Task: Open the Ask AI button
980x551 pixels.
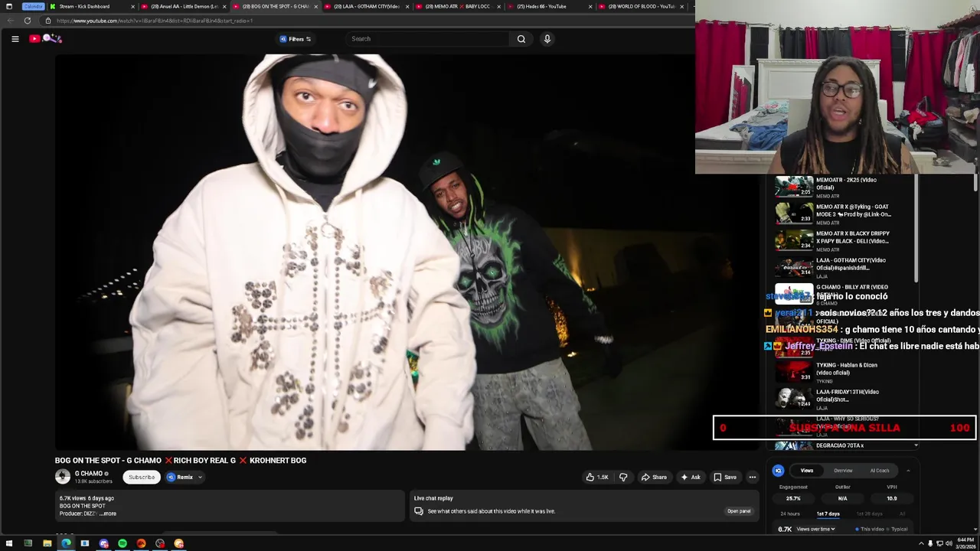Action: tap(691, 478)
